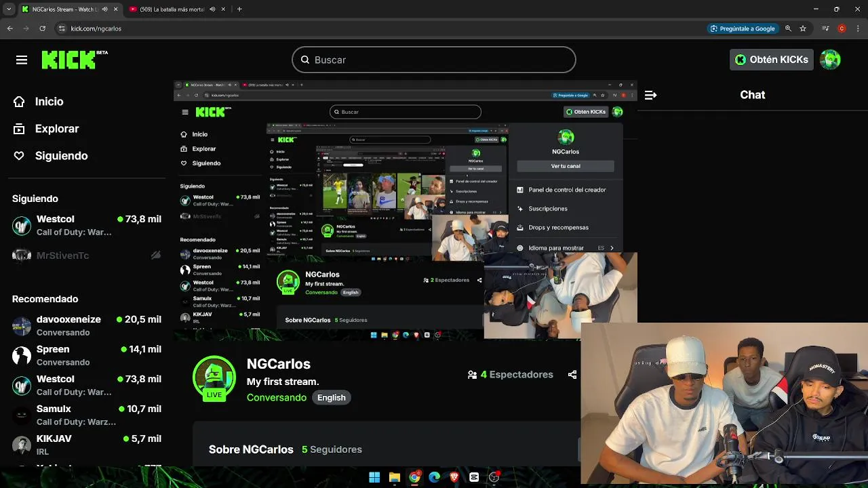Open Samuix's avatar in Recomendado

pos(22,415)
